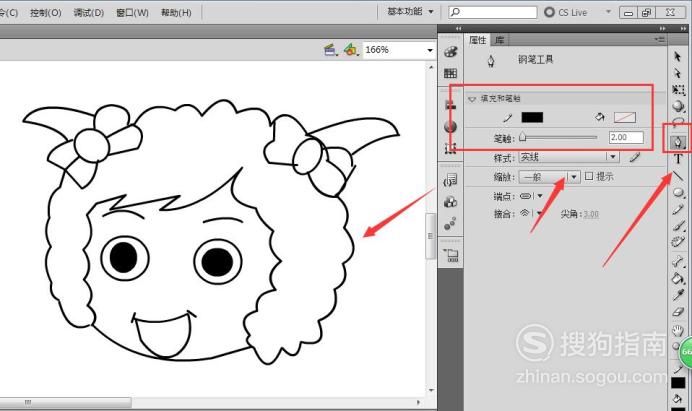Collapse the tools panel double arrows

coord(684,28)
